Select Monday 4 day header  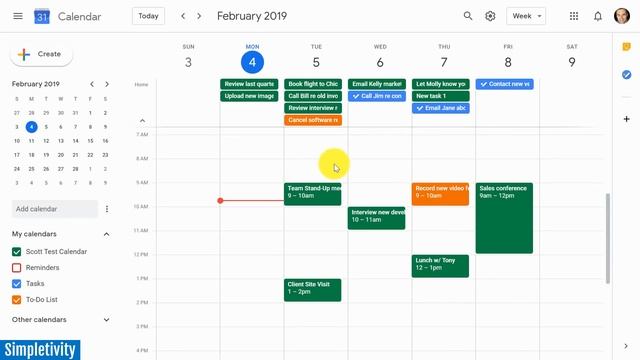(252, 62)
